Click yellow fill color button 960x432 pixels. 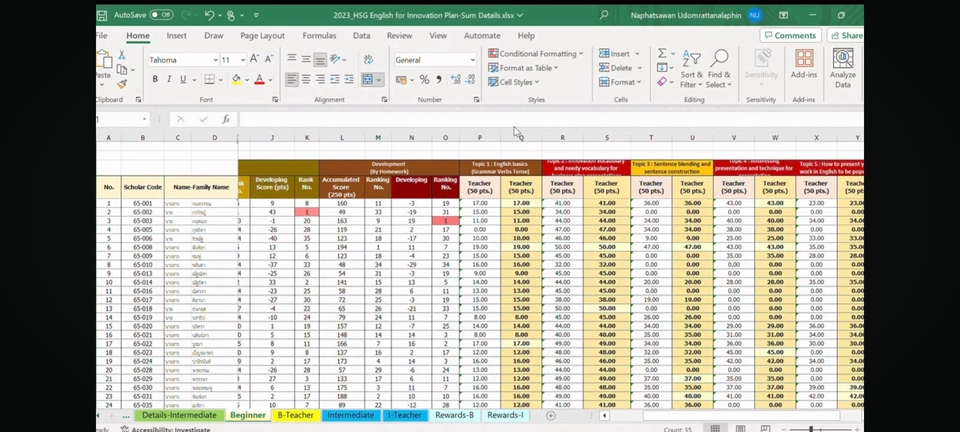click(236, 80)
